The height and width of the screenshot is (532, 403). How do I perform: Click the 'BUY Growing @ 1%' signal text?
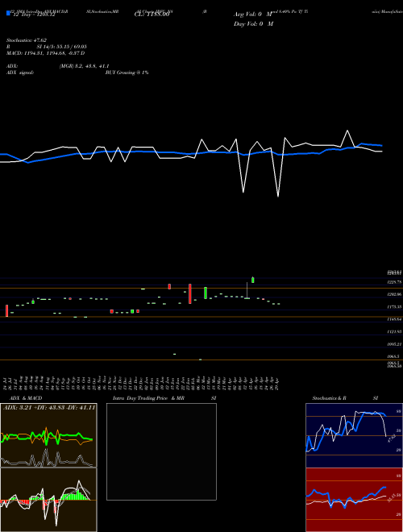[x=127, y=73]
